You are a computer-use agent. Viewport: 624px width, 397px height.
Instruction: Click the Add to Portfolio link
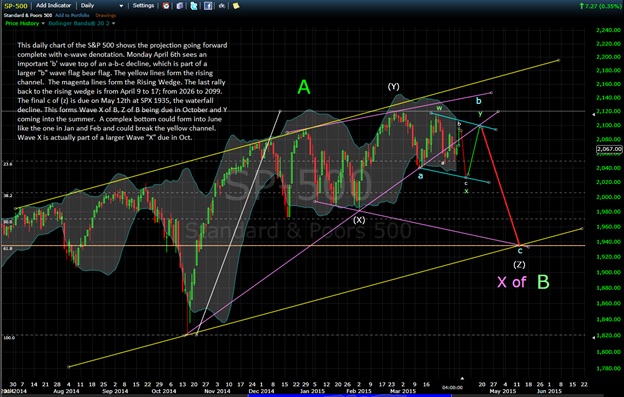(x=72, y=15)
